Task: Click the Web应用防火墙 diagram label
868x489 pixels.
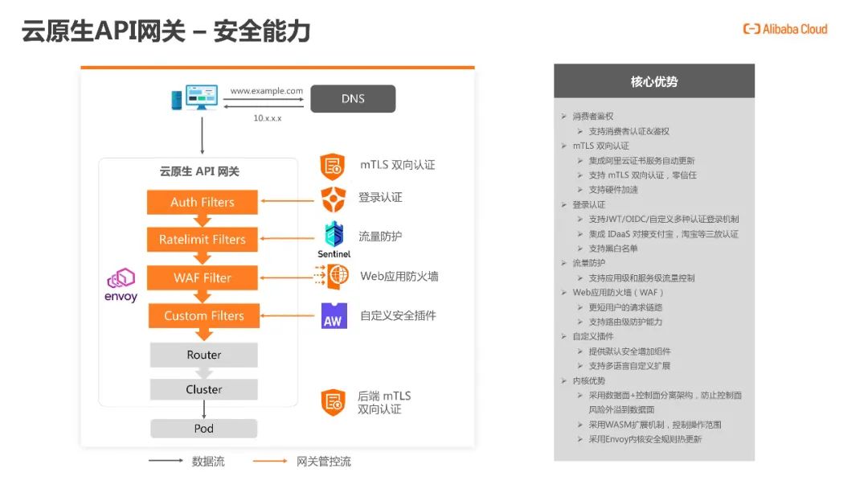Action: pos(399,277)
